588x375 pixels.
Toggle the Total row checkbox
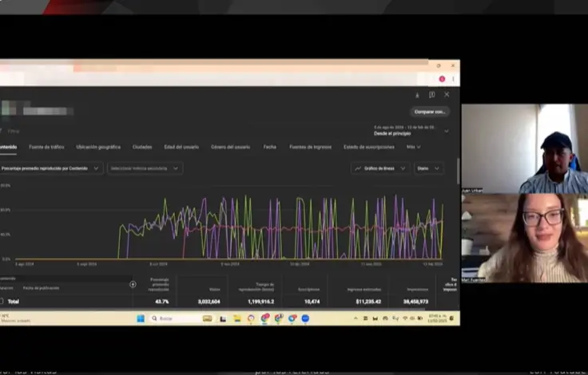pyautogui.click(x=2, y=302)
